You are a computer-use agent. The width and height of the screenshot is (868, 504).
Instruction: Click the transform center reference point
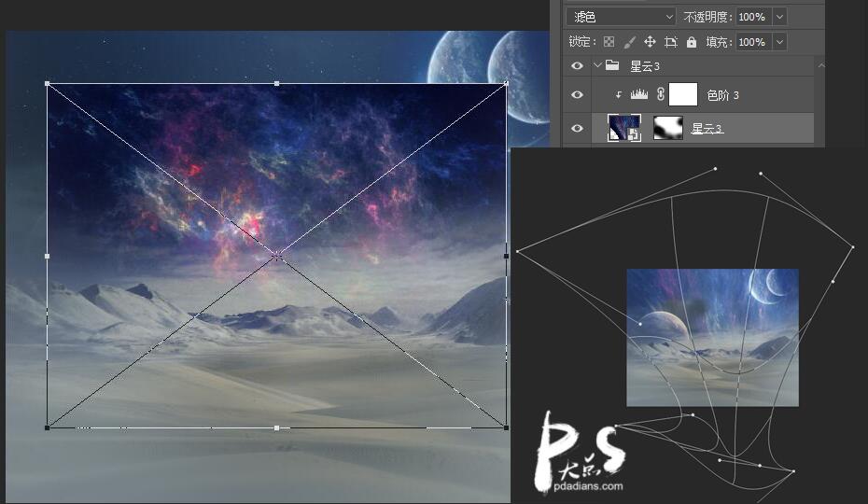pos(277,256)
